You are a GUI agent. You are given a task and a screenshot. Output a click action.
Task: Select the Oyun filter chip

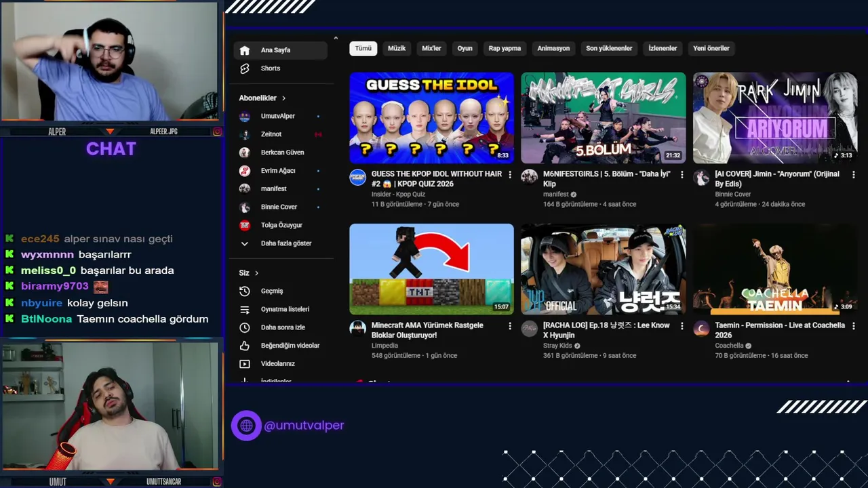[x=465, y=48]
